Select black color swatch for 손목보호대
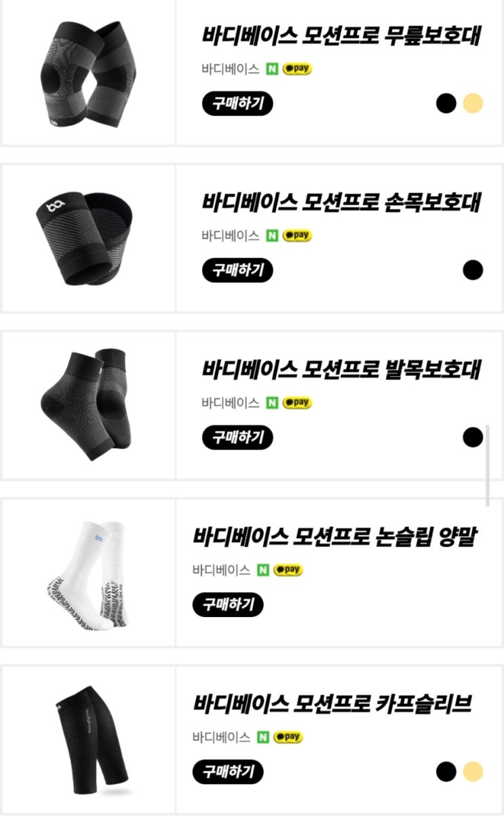The width and height of the screenshot is (504, 816). (473, 270)
